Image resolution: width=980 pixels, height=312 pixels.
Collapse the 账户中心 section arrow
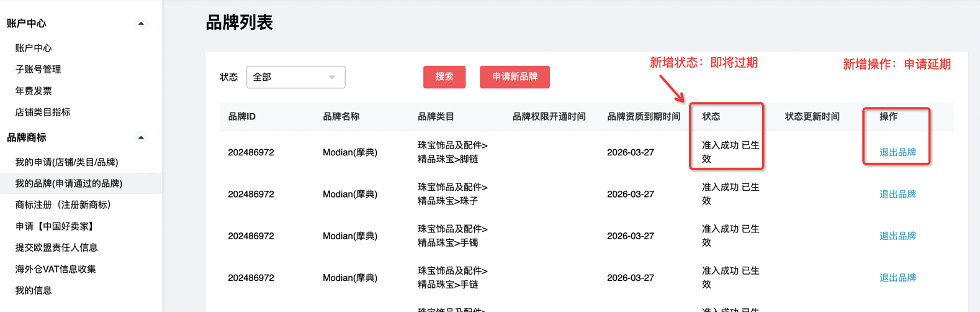click(x=141, y=24)
